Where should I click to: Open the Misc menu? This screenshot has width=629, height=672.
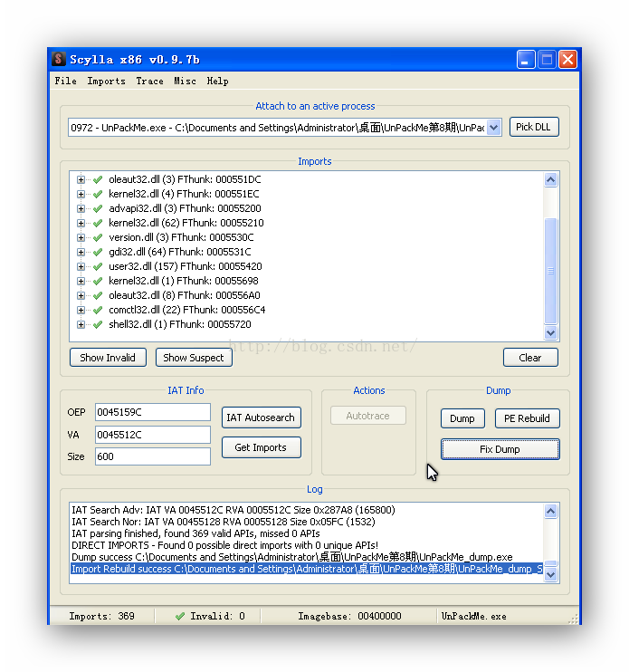185,81
